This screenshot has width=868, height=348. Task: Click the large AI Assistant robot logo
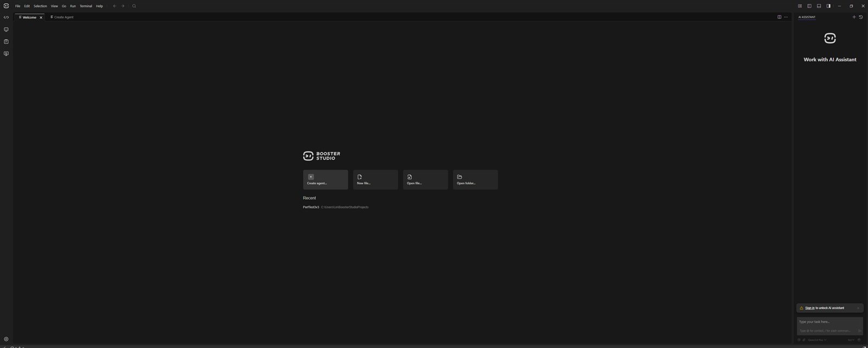coord(830,38)
